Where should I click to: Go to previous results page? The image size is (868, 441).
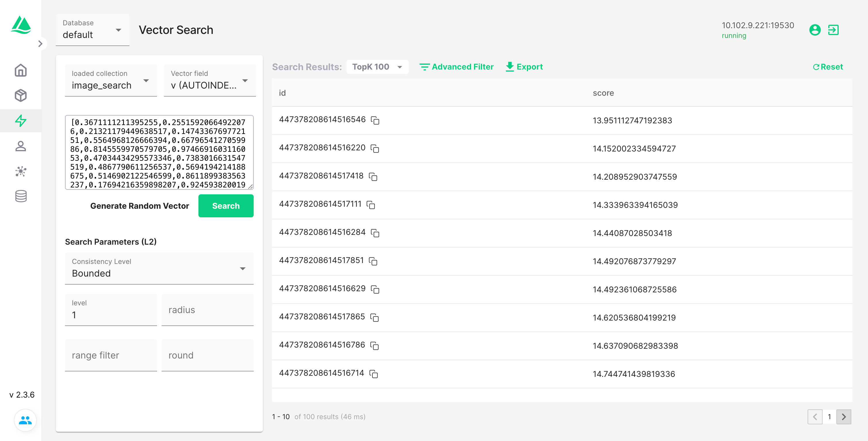click(815, 417)
